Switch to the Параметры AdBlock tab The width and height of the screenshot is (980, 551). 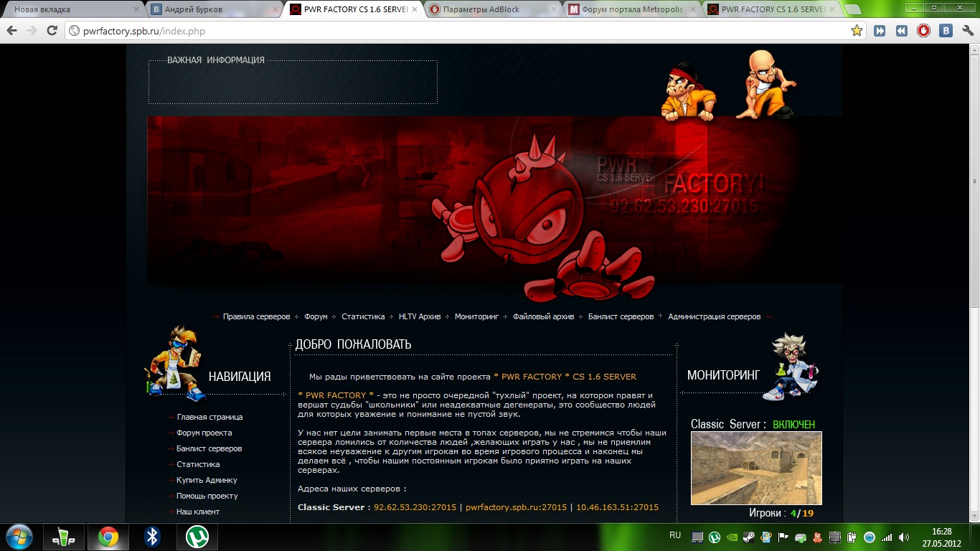(488, 10)
